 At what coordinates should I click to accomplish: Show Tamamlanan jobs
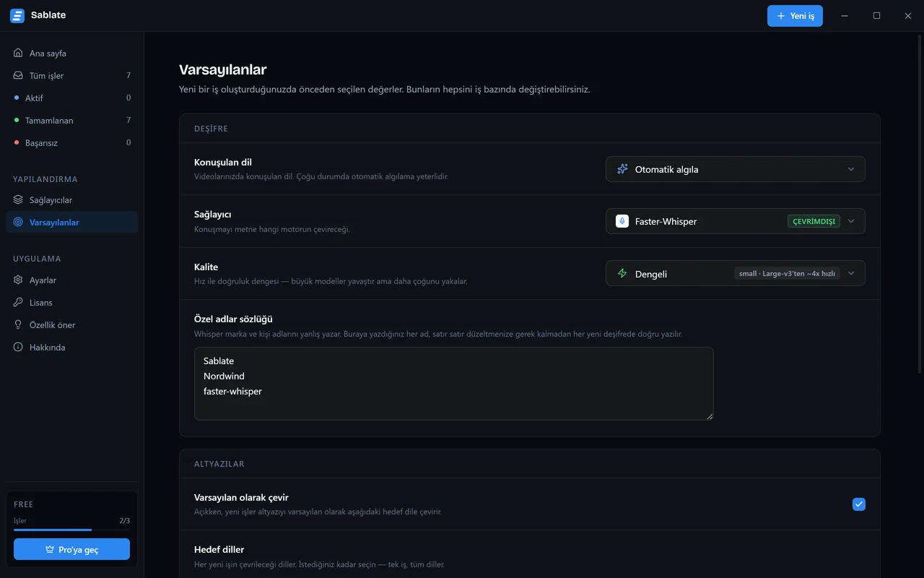pos(71,120)
